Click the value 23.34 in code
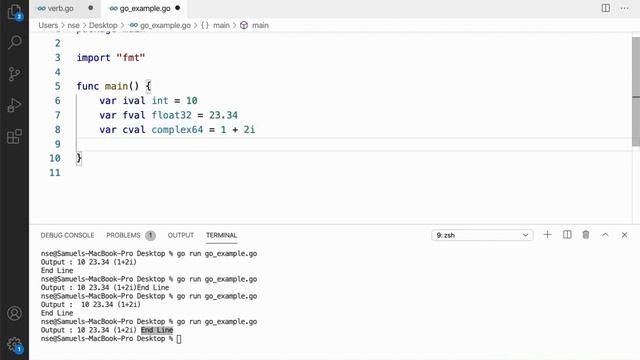This screenshot has height=360, width=640. click(223, 115)
